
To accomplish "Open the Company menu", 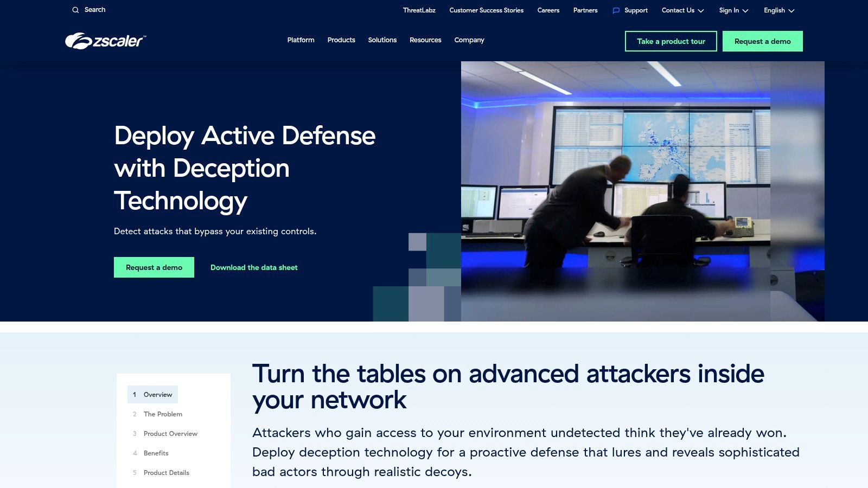I will click(x=469, y=40).
